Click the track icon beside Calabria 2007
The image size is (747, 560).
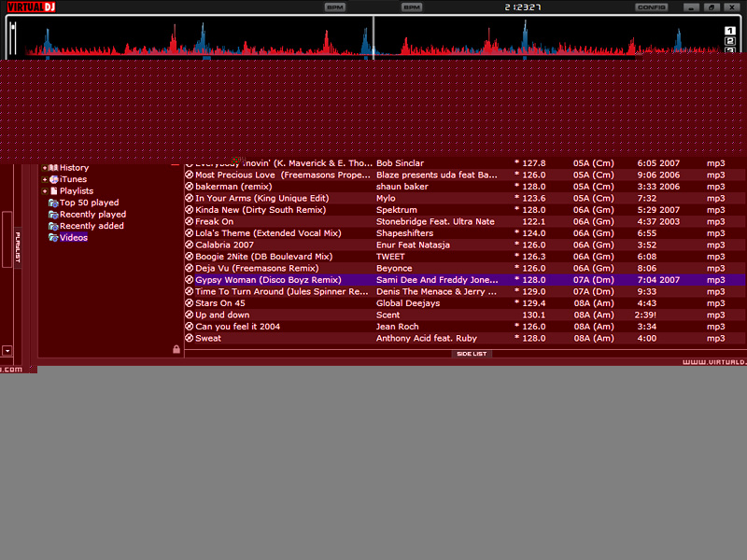coord(190,245)
